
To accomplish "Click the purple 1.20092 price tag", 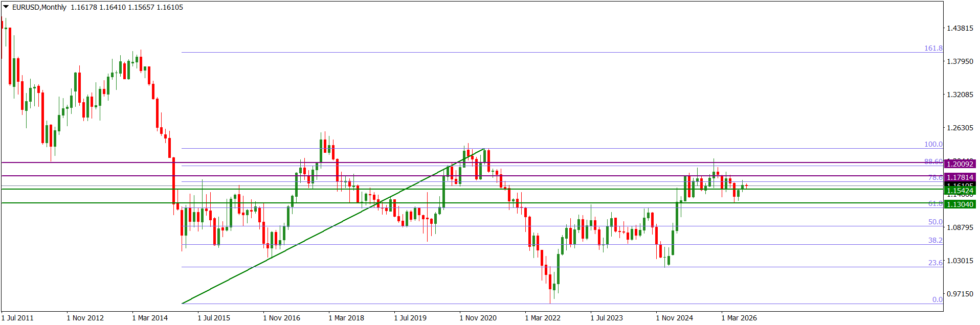I will (960, 164).
